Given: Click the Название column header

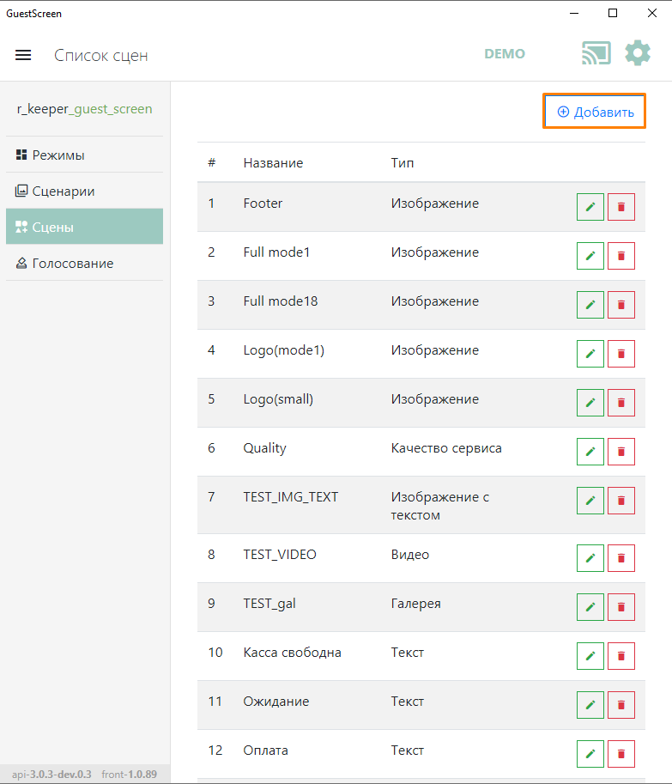Looking at the screenshot, I should coord(273,163).
